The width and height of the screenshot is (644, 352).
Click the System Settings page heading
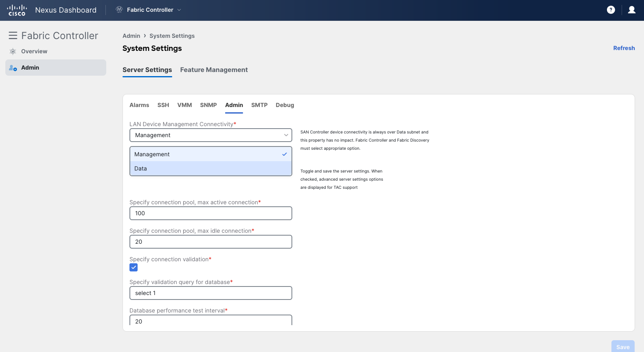[x=152, y=48]
